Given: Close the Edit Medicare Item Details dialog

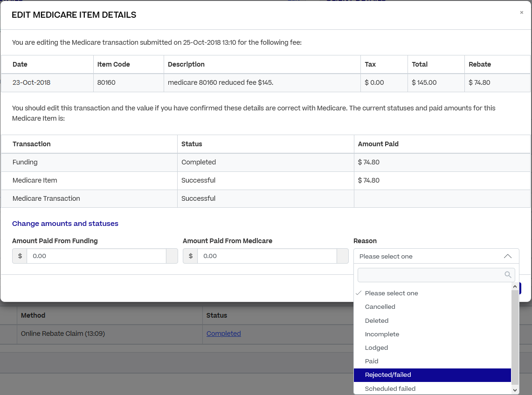Looking at the screenshot, I should point(521,12).
